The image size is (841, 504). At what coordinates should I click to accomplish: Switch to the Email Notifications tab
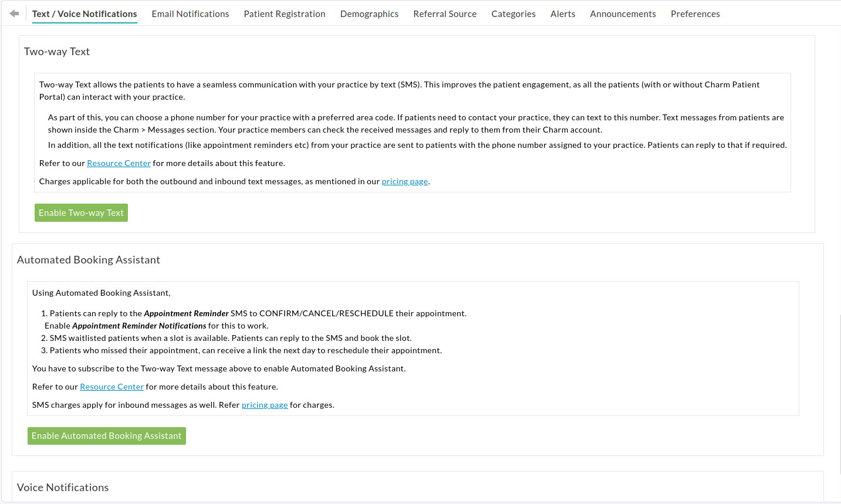[190, 13]
